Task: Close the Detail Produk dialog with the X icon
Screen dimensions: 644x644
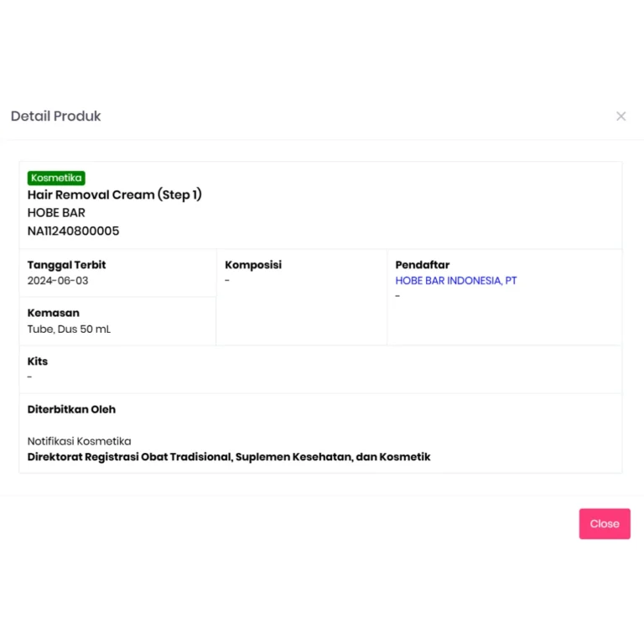Action: coord(621,117)
